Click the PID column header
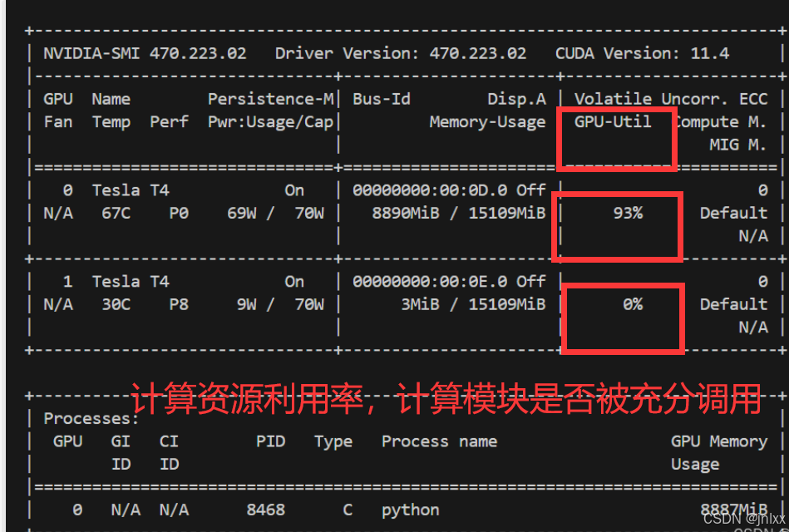The height and width of the screenshot is (532, 789). click(x=270, y=441)
